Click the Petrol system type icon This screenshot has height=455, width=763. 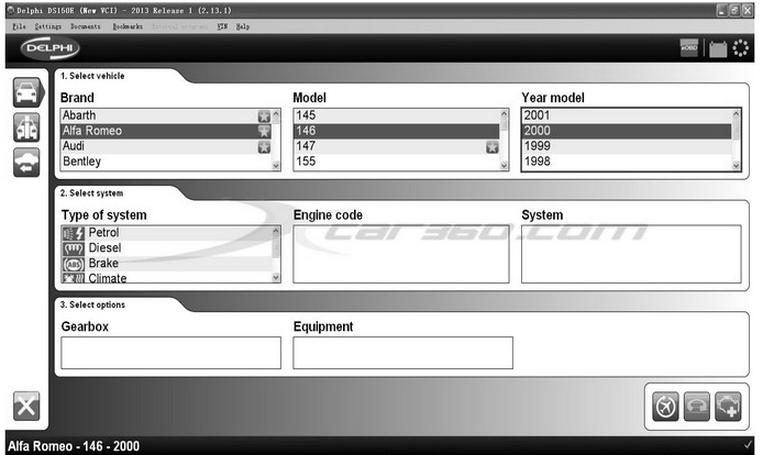(x=73, y=233)
